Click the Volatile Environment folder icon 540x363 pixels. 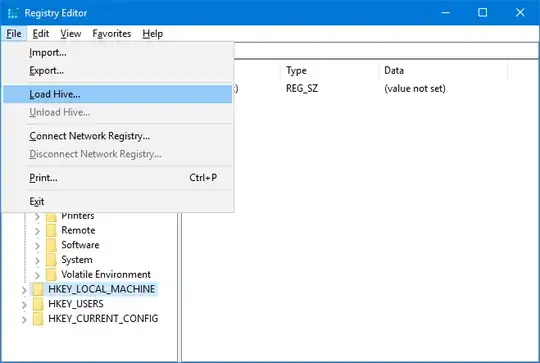[x=51, y=275]
